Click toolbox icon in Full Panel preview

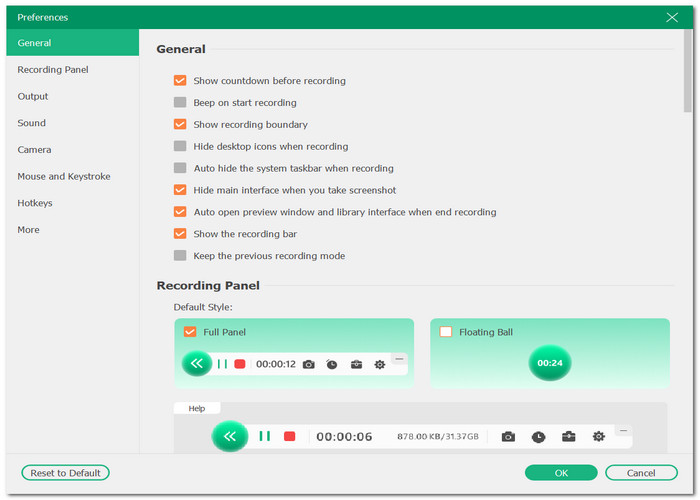(356, 365)
